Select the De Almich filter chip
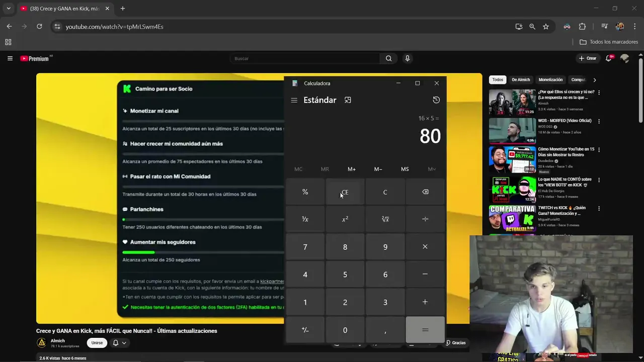The height and width of the screenshot is (362, 644). [x=521, y=79]
